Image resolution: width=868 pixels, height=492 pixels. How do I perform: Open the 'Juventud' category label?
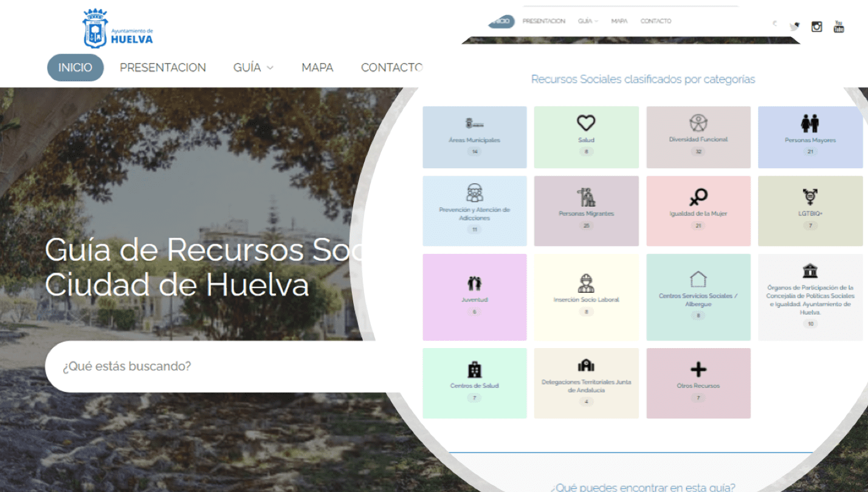pos(475,300)
